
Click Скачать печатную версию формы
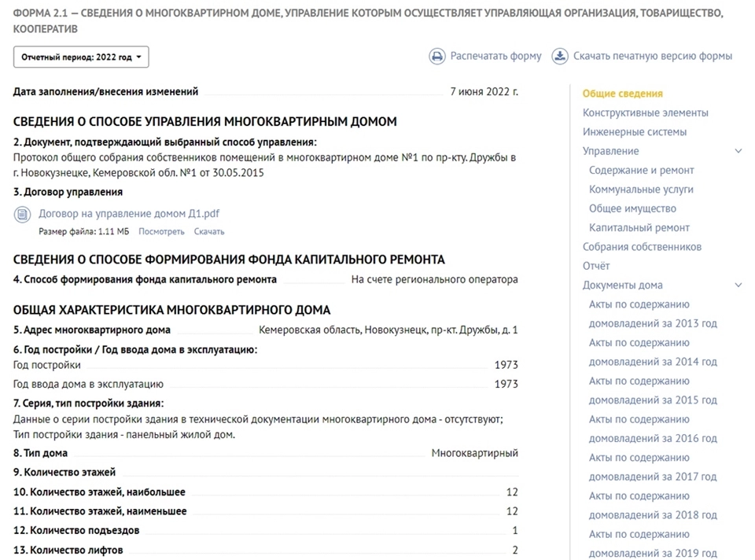652,56
